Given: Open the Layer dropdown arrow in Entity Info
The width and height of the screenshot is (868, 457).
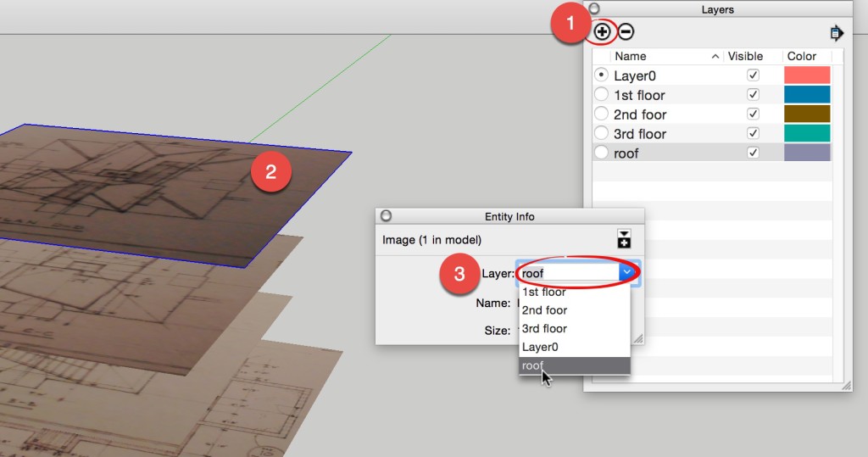Looking at the screenshot, I should point(627,273).
